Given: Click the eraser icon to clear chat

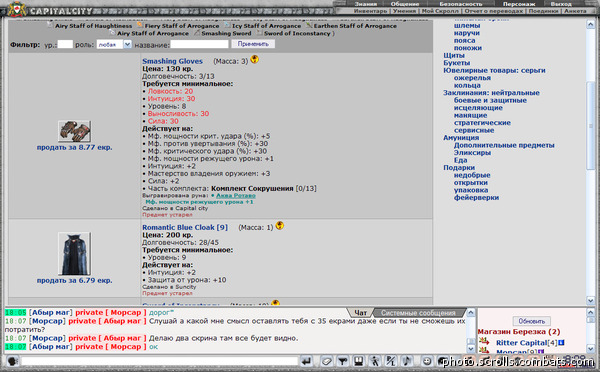Looking at the screenshot, I should [327, 361].
